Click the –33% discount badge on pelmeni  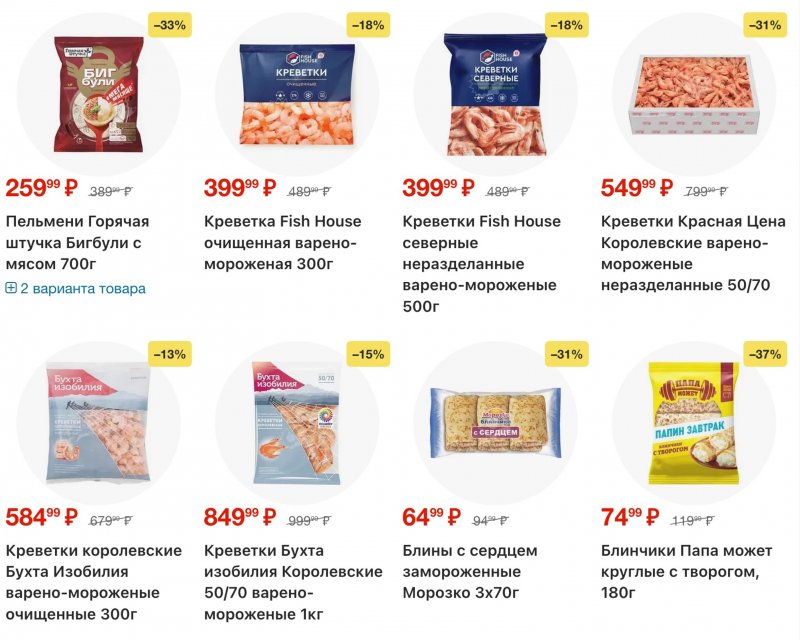169,24
